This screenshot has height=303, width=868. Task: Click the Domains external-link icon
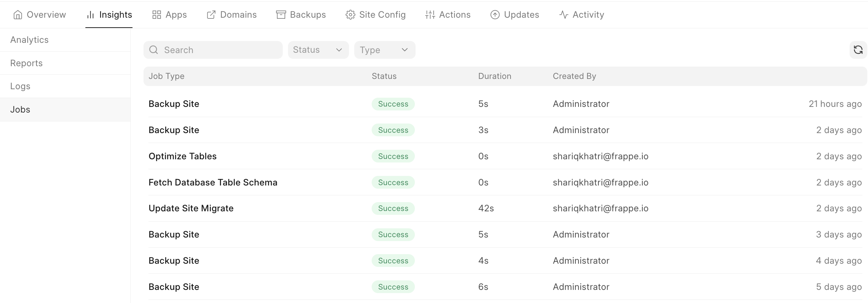(211, 15)
